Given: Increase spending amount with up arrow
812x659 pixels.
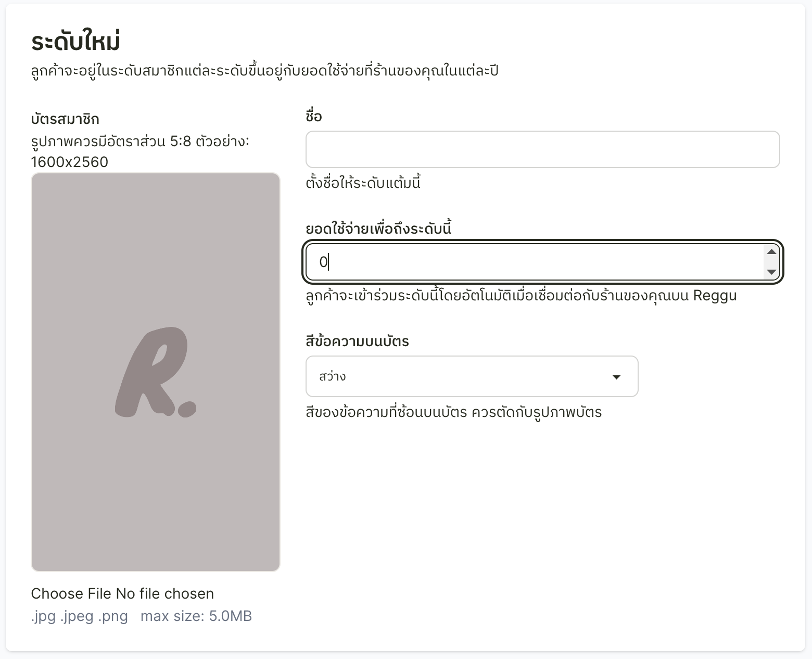Looking at the screenshot, I should point(771,252).
